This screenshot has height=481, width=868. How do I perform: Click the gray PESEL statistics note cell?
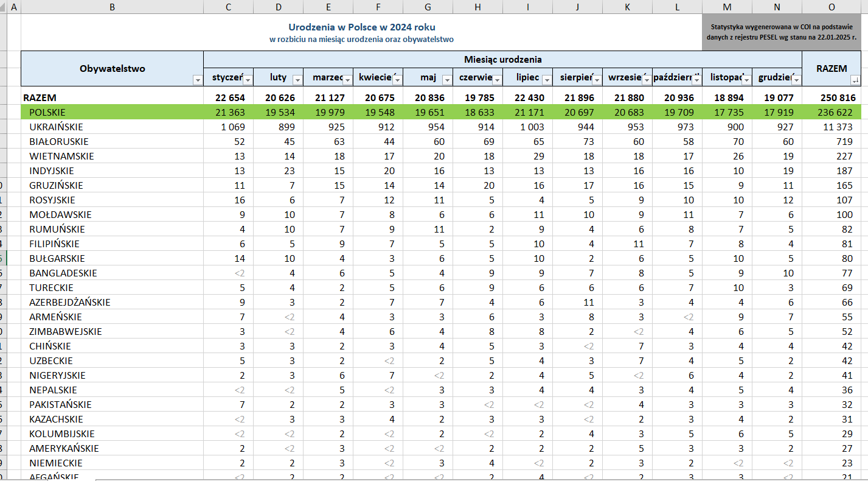pos(779,32)
